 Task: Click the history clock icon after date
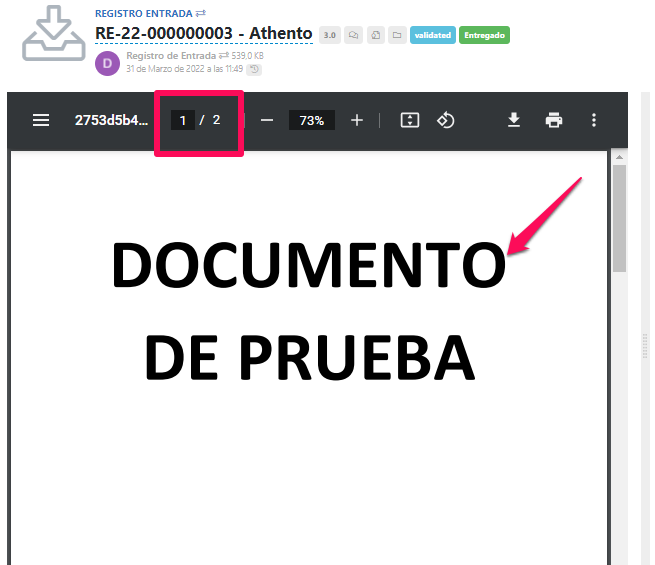click(x=255, y=69)
